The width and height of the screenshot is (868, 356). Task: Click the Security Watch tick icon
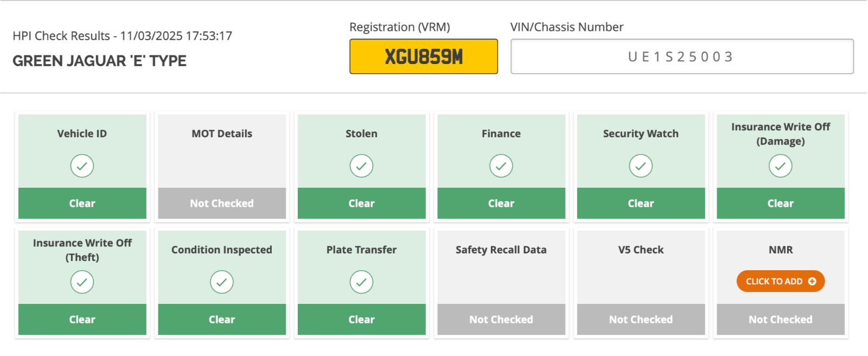(x=641, y=166)
